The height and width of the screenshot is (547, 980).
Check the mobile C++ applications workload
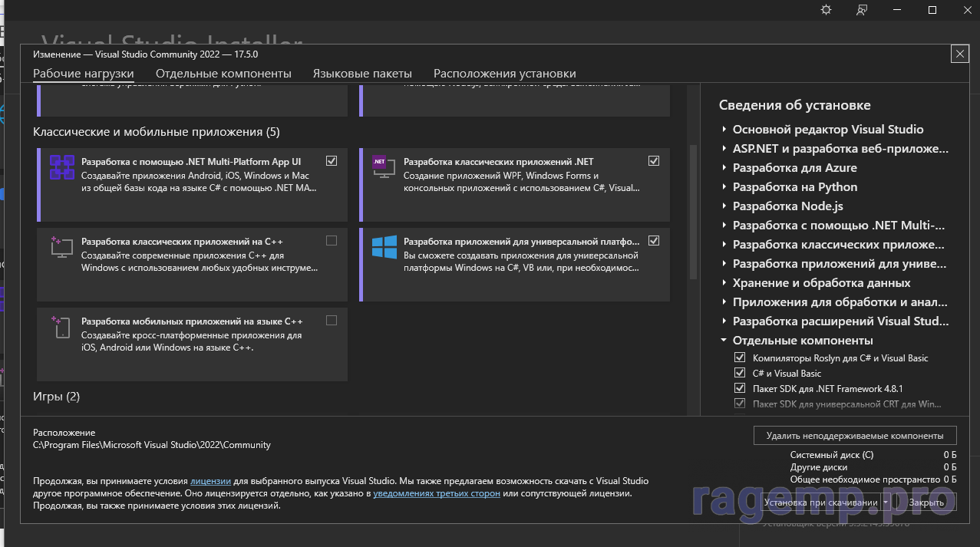click(332, 321)
